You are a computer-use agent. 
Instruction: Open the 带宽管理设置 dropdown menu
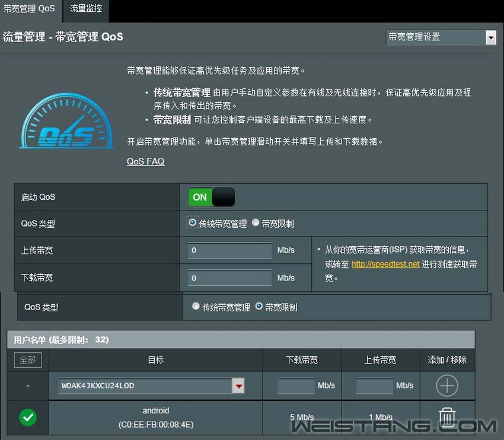(x=440, y=37)
